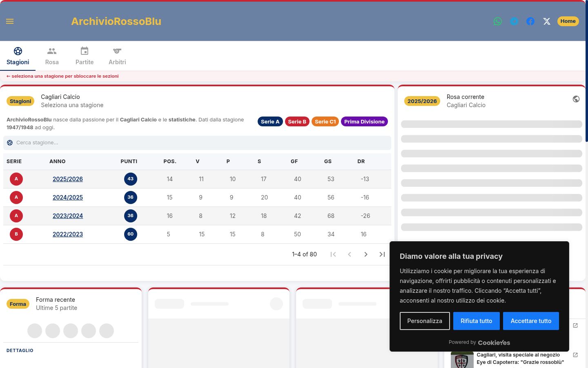Click the Home button
The width and height of the screenshot is (588, 368).
(568, 21)
